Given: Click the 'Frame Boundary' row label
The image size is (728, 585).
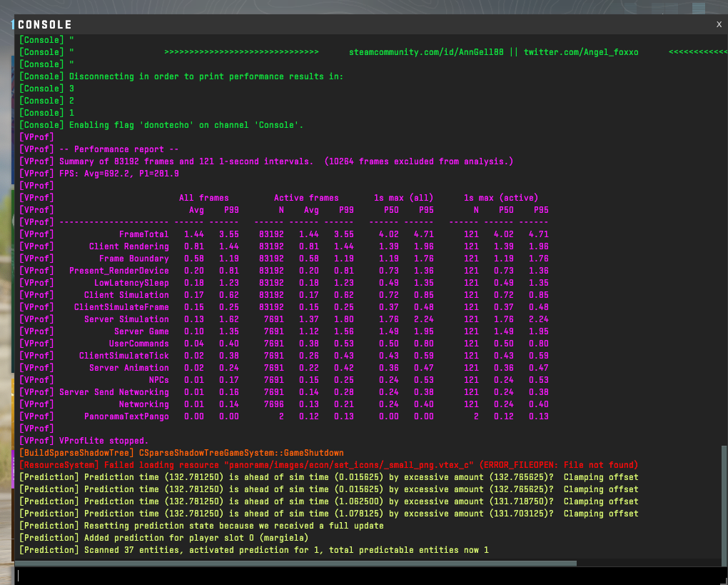Looking at the screenshot, I should pyautogui.click(x=133, y=259).
